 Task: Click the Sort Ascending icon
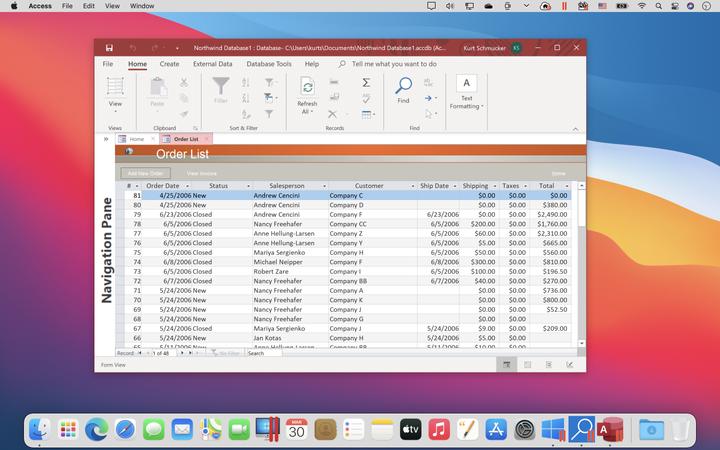click(246, 82)
